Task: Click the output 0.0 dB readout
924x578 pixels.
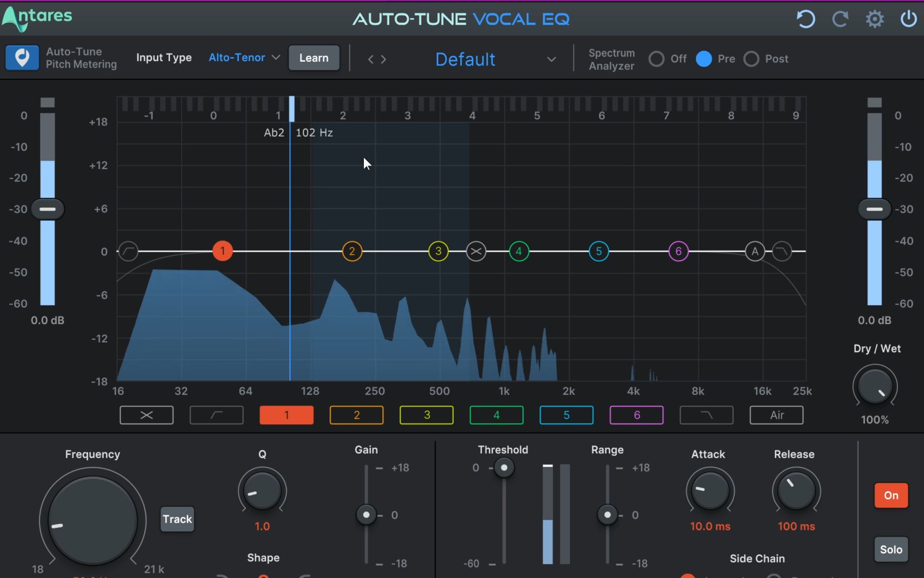Action: 875,320
